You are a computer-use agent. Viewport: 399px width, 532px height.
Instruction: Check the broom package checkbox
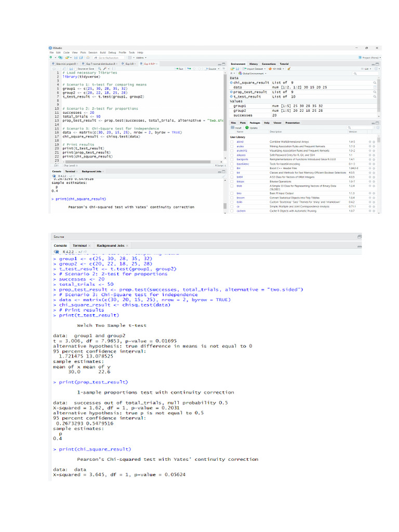232,198
